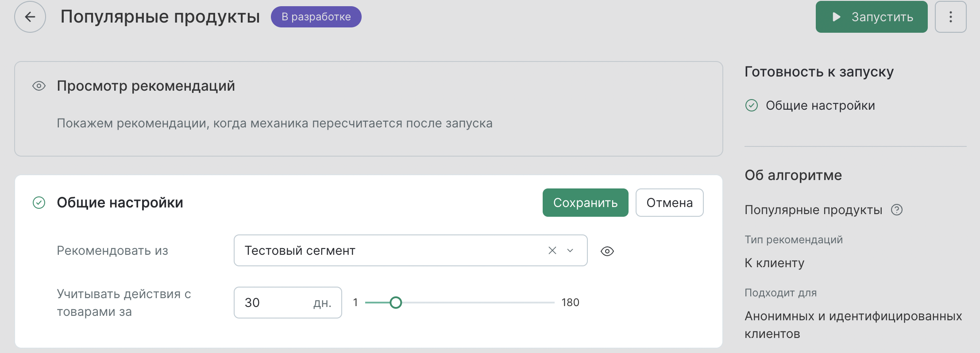Click the Готовность к запуску heading

819,72
